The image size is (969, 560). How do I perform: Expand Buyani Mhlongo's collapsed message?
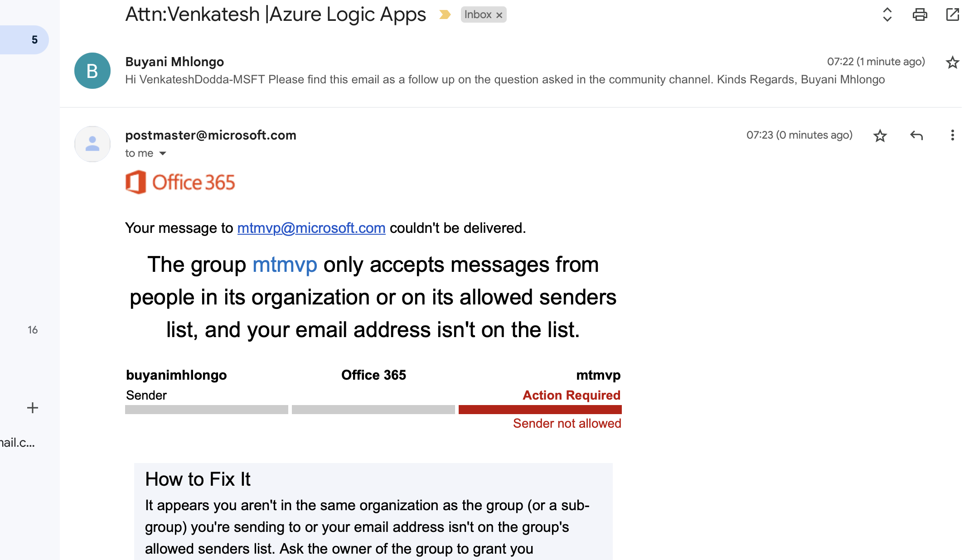[x=511, y=71]
